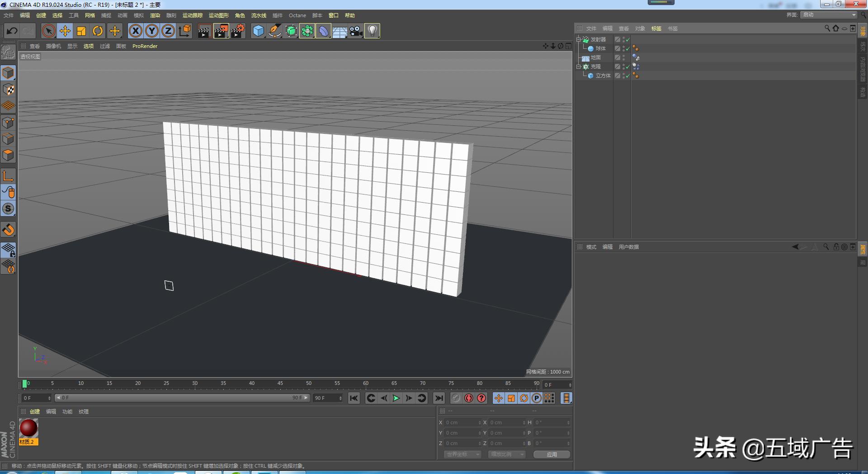The image size is (868, 474).
Task: Open the 世界坐标 coordinate system dropdown
Action: coord(462,455)
